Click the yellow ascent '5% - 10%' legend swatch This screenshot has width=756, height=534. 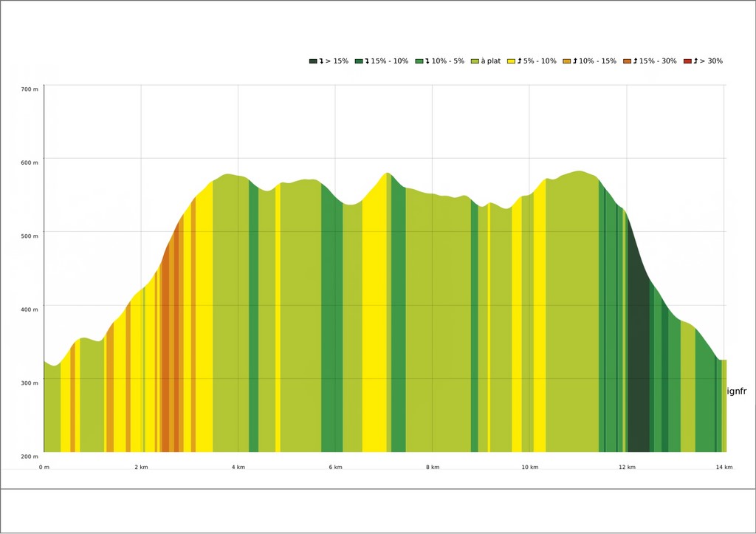pos(511,61)
